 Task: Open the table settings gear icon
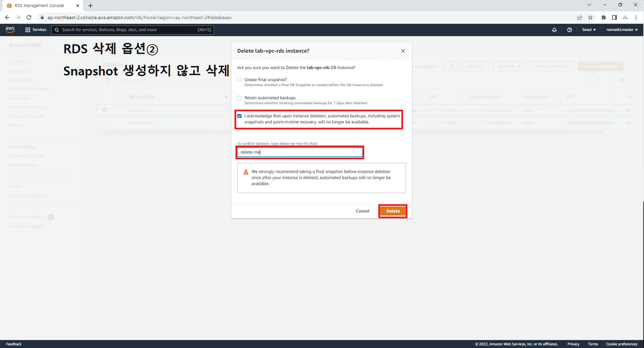pyautogui.click(x=622, y=80)
